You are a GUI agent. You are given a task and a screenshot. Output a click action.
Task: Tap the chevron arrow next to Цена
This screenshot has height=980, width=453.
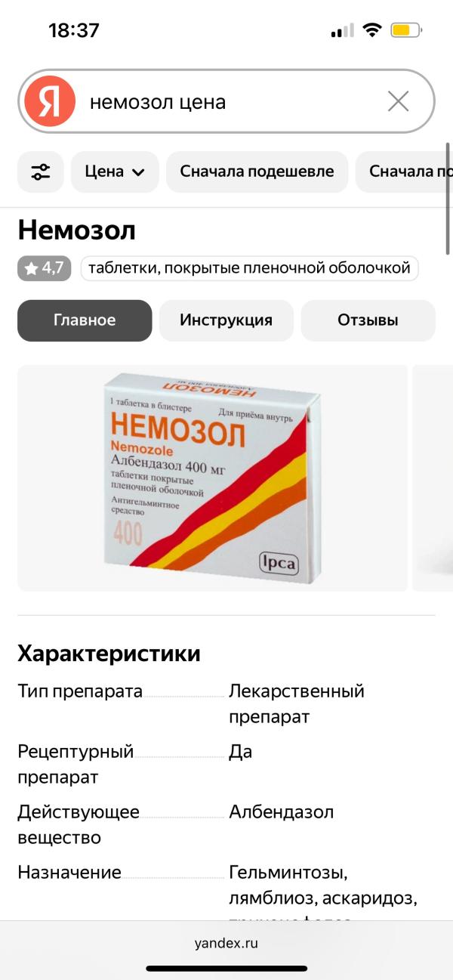[x=137, y=172]
